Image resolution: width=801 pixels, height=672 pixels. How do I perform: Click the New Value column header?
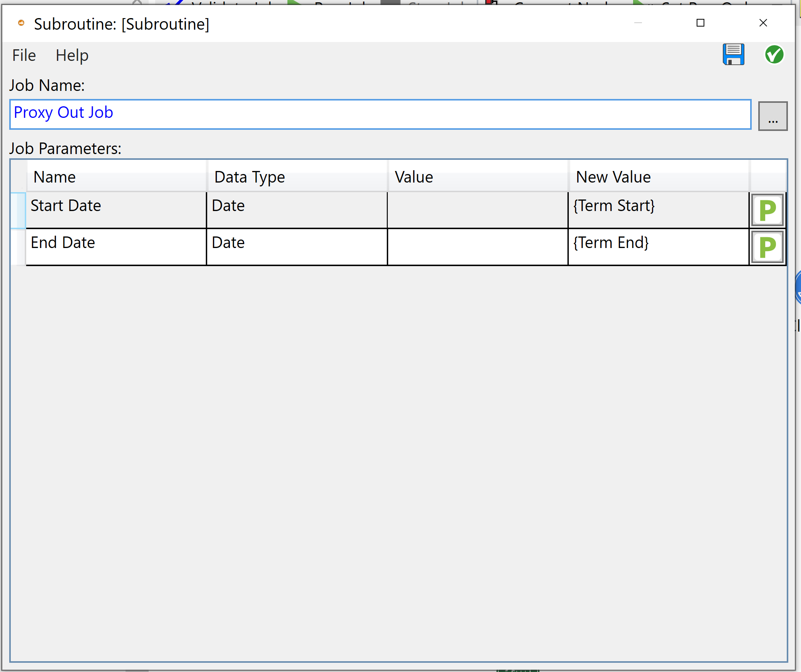(x=659, y=176)
